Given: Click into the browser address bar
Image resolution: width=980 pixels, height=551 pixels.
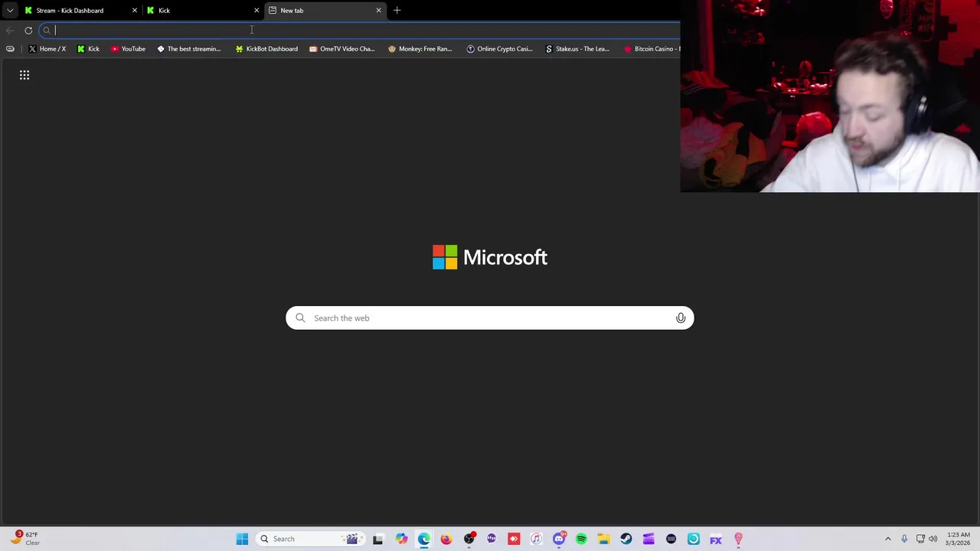Looking at the screenshot, I should coord(360,31).
